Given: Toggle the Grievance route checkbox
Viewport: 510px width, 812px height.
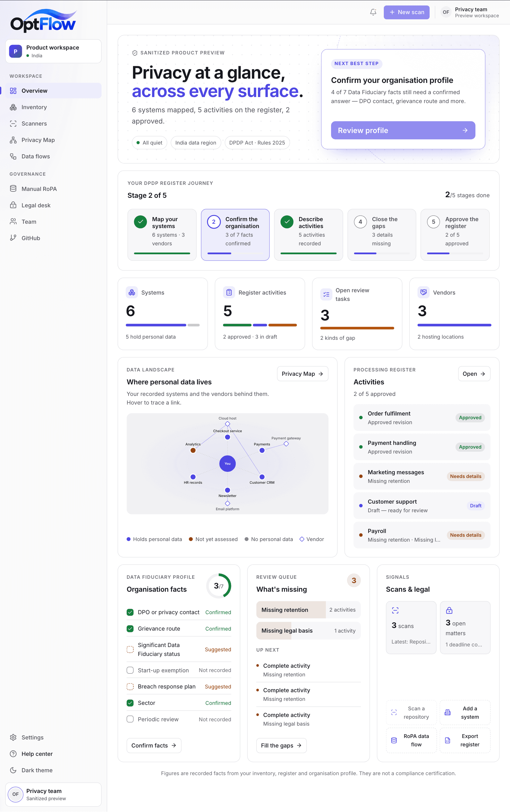Looking at the screenshot, I should pyautogui.click(x=130, y=629).
